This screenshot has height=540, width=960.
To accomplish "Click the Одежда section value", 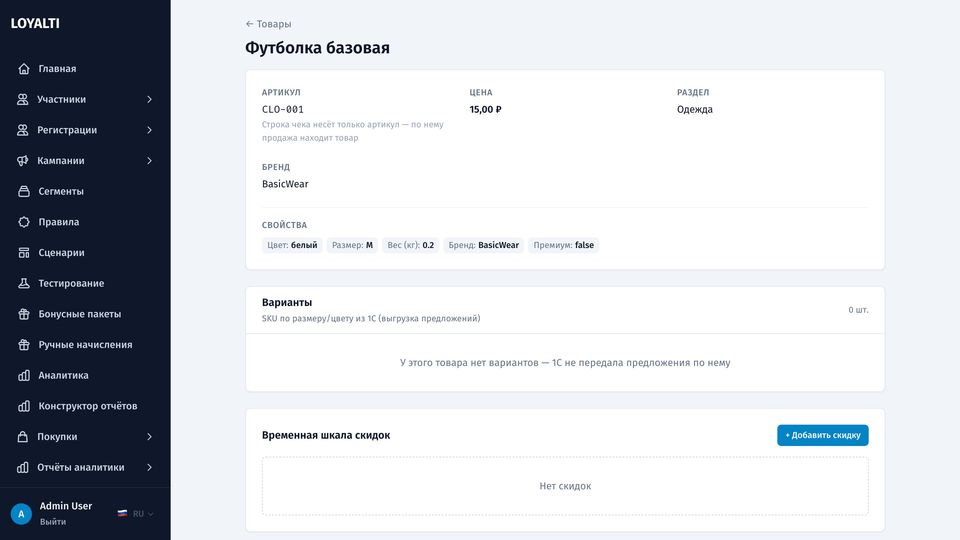I will pos(694,110).
